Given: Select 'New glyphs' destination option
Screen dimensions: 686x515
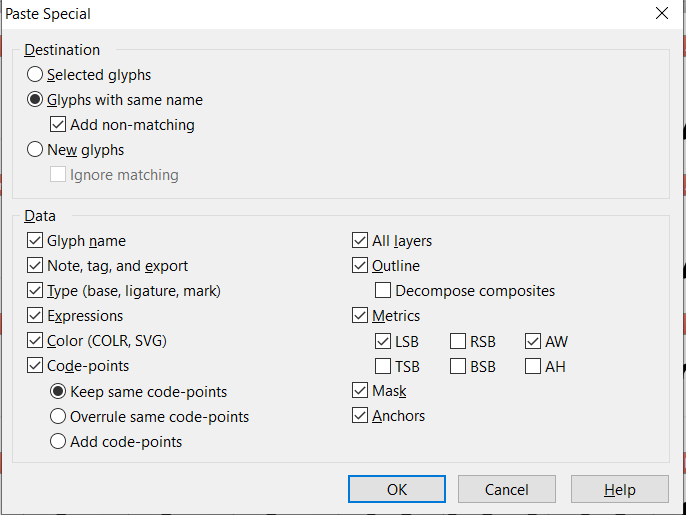Looking at the screenshot, I should pos(36,150).
